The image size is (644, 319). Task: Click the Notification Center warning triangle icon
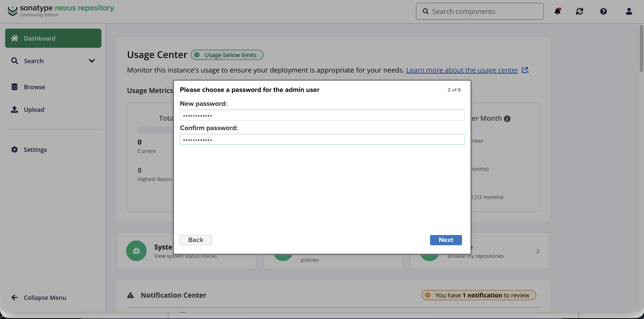(130, 295)
